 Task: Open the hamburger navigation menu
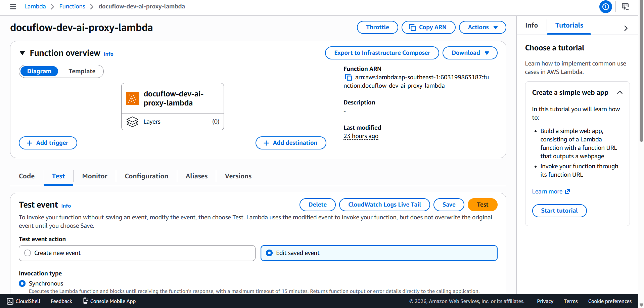(13, 7)
